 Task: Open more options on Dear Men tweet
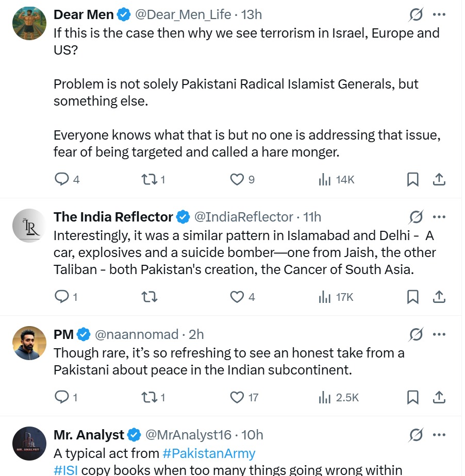point(439,15)
